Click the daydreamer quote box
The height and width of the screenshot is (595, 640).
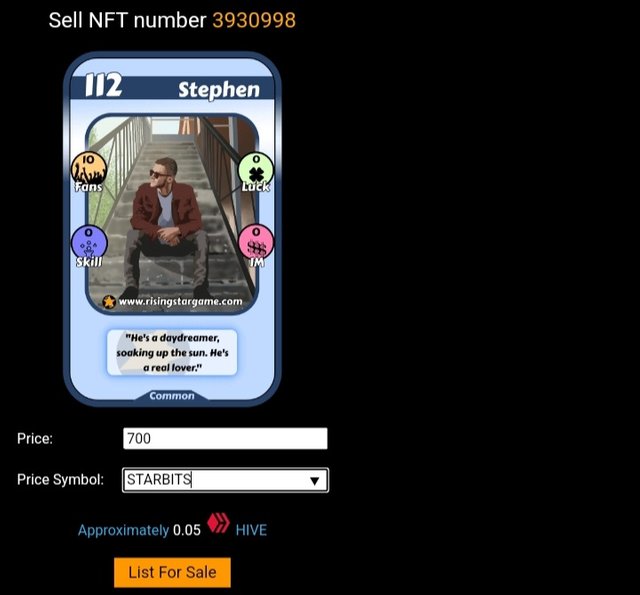172,353
